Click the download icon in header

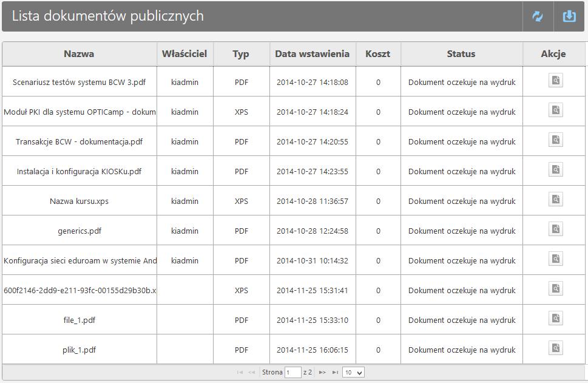pyautogui.click(x=569, y=16)
